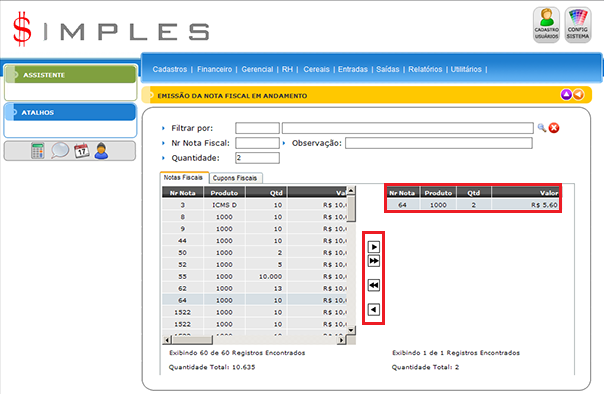Switch to the Cupons Fiscais tab
The image size is (604, 394).
pyautogui.click(x=235, y=178)
